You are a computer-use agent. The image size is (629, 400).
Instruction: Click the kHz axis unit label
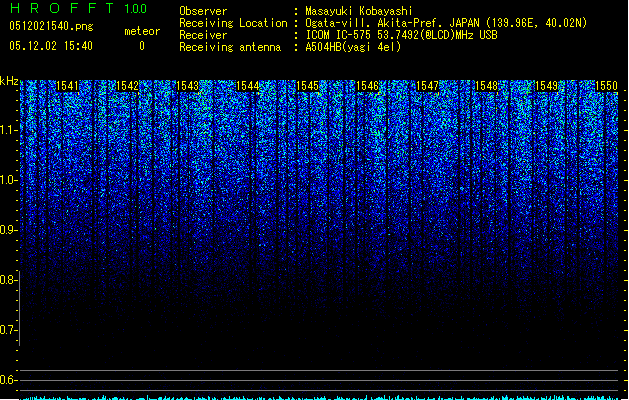9,81
